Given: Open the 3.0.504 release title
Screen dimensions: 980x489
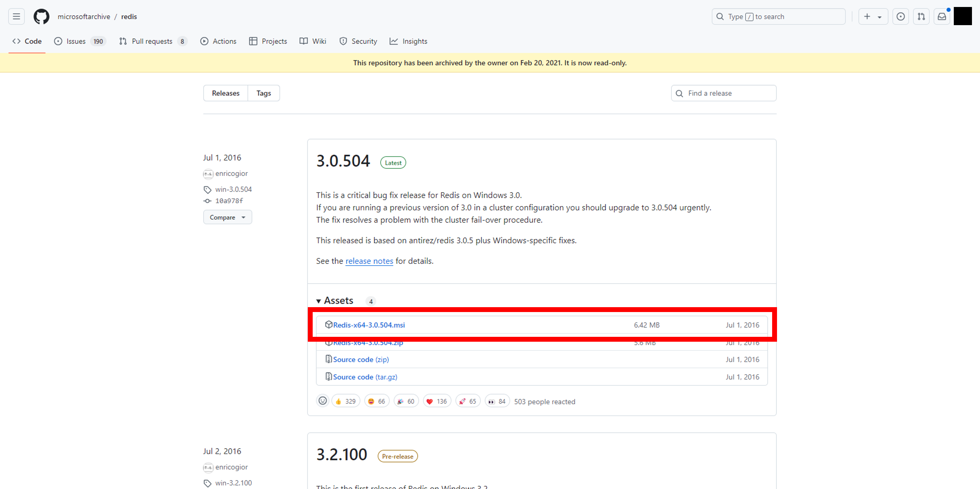Looking at the screenshot, I should tap(343, 161).
